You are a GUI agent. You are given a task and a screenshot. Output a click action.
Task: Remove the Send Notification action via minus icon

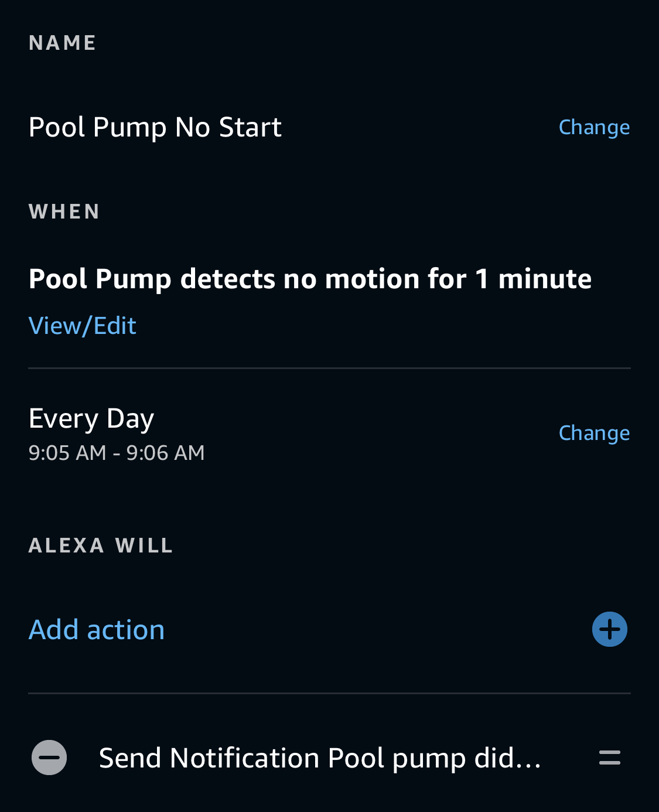click(49, 758)
